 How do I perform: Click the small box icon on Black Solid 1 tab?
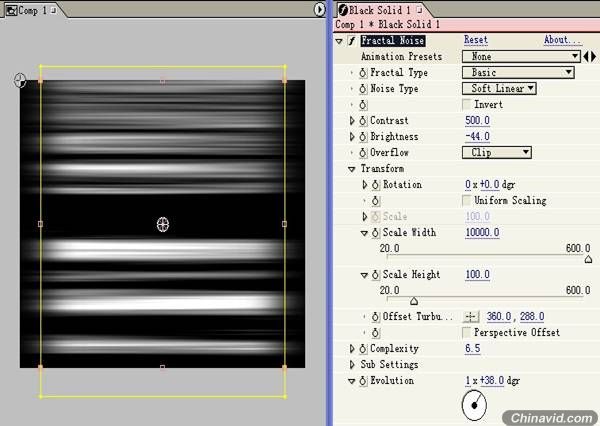pos(419,9)
